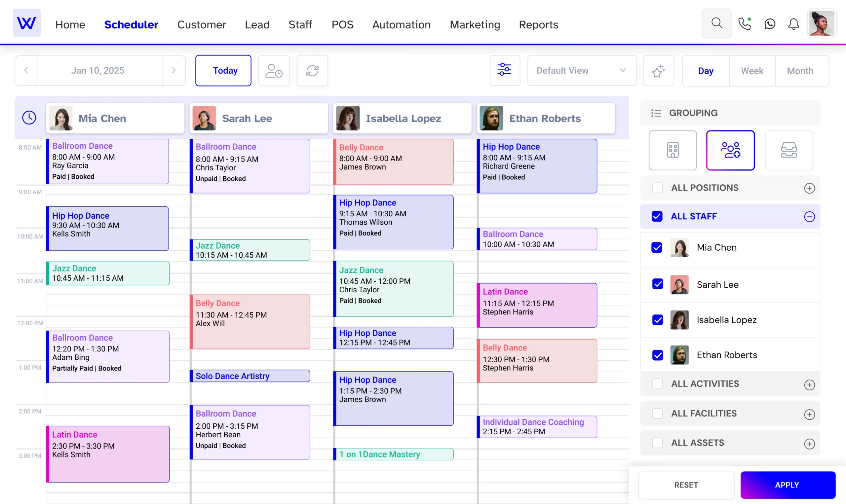The width and height of the screenshot is (846, 504).
Task: Expand ALL ACTIVITIES section
Action: click(x=809, y=383)
